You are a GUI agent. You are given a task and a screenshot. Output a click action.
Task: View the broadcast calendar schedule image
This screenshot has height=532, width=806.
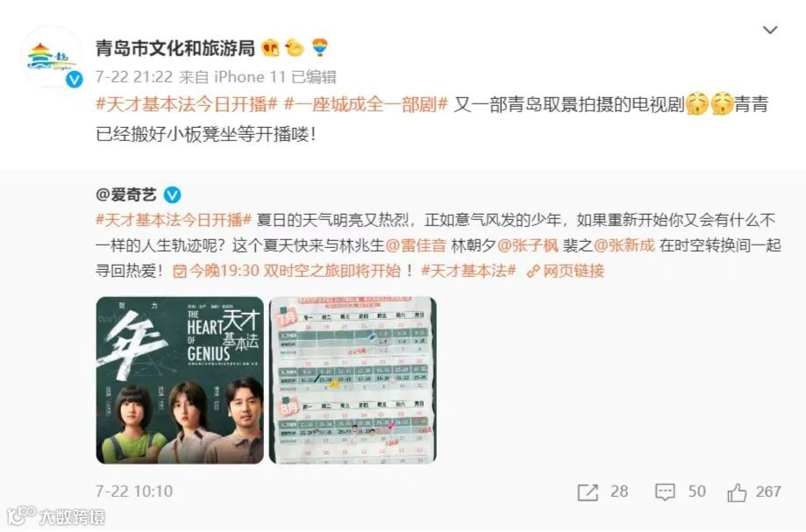[353, 380]
